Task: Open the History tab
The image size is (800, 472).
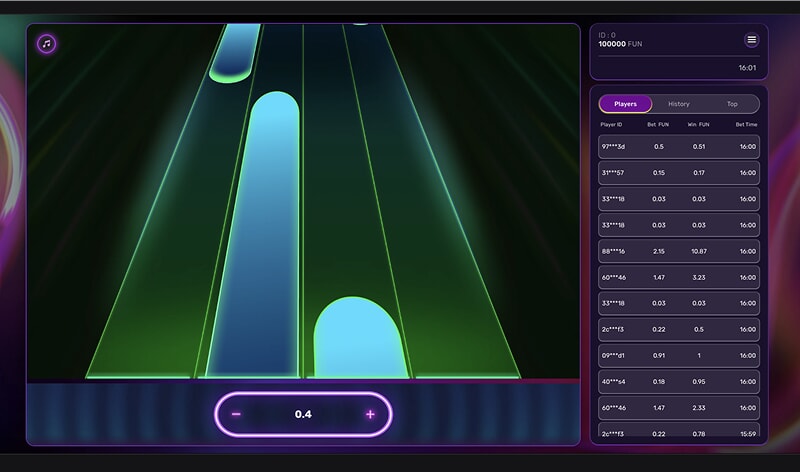Action: point(679,104)
